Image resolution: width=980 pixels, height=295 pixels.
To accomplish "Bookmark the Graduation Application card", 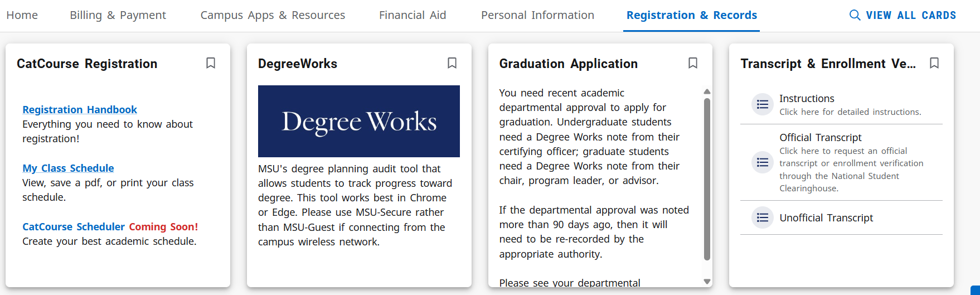I will tap(693, 63).
